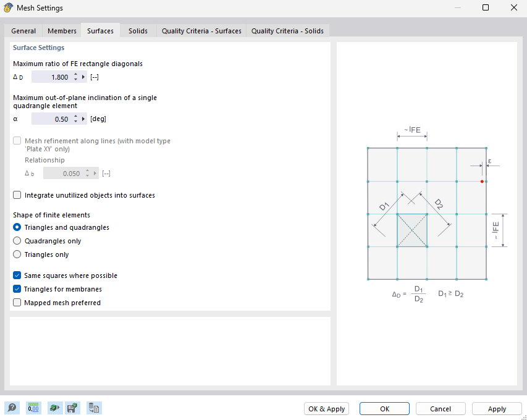Save current mesh settings as default

[x=72, y=408]
